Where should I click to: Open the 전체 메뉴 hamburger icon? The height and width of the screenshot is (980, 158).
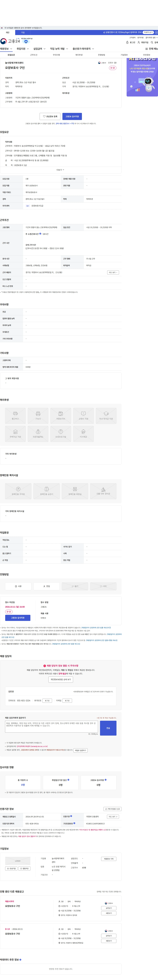tap(147, 49)
